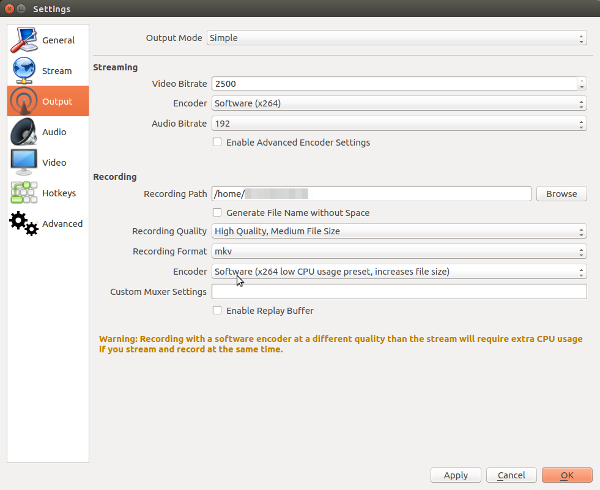Enable Advanced Encoder Settings checkbox

(x=218, y=143)
